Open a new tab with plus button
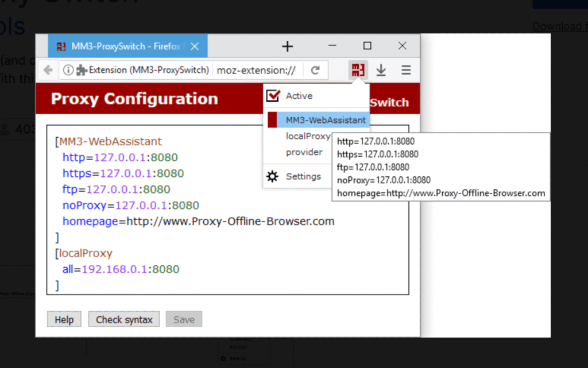Viewport: 588px width, 368px height. click(287, 47)
